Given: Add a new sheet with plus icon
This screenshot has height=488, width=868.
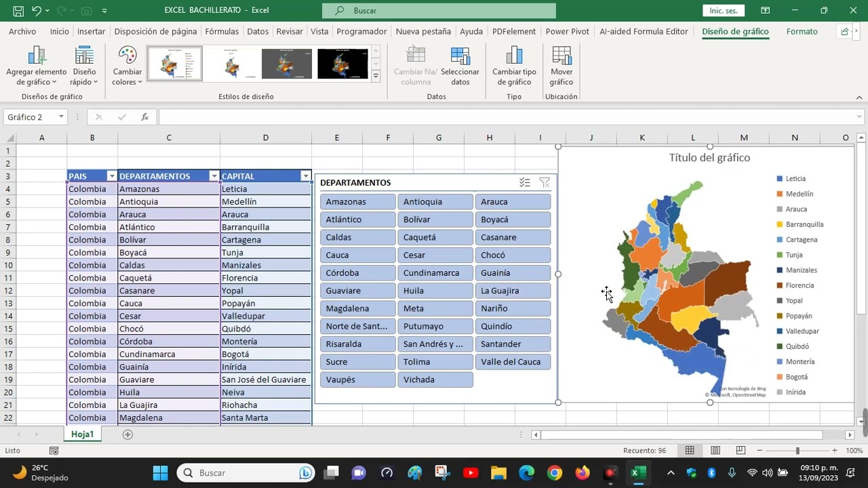Looking at the screenshot, I should [x=127, y=434].
